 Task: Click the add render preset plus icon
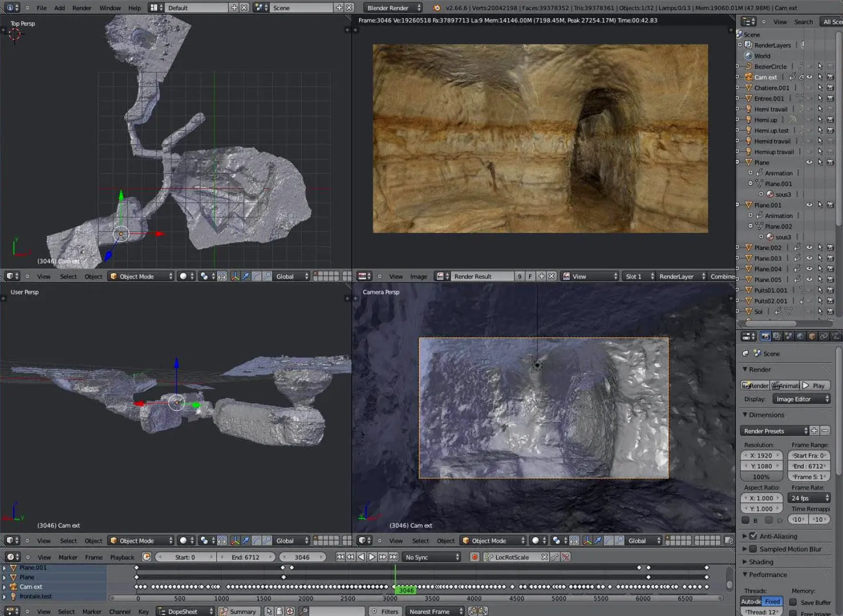814,431
